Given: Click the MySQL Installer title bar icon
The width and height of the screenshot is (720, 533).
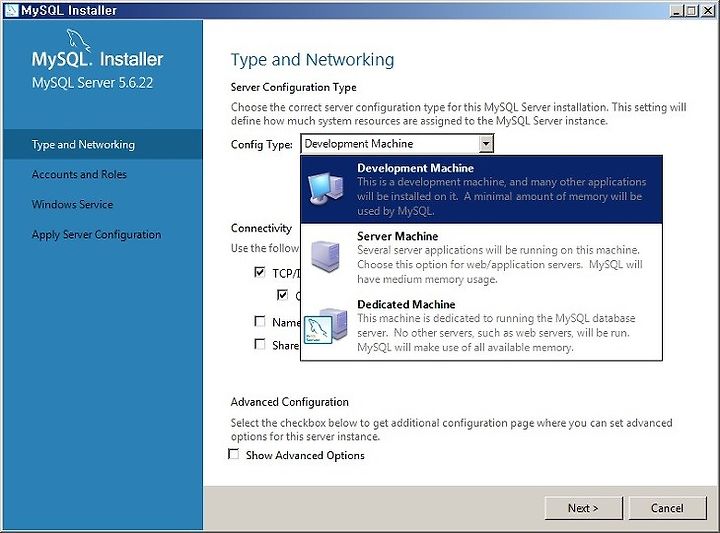Looking at the screenshot, I should (11, 10).
